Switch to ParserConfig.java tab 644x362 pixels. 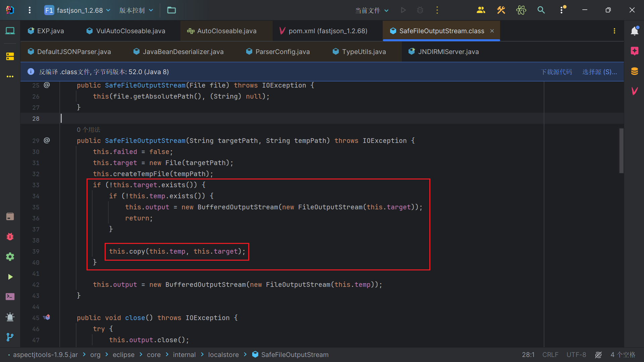click(x=278, y=52)
